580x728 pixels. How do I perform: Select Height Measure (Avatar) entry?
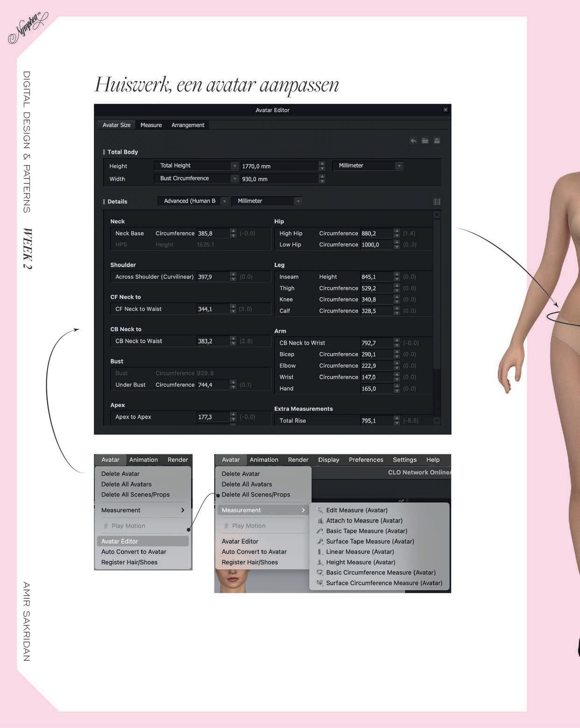(x=379, y=562)
